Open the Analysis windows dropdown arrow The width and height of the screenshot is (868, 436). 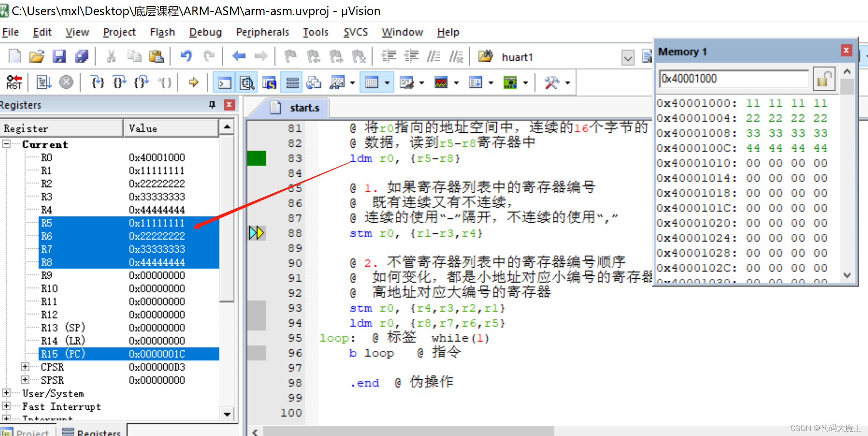456,83
